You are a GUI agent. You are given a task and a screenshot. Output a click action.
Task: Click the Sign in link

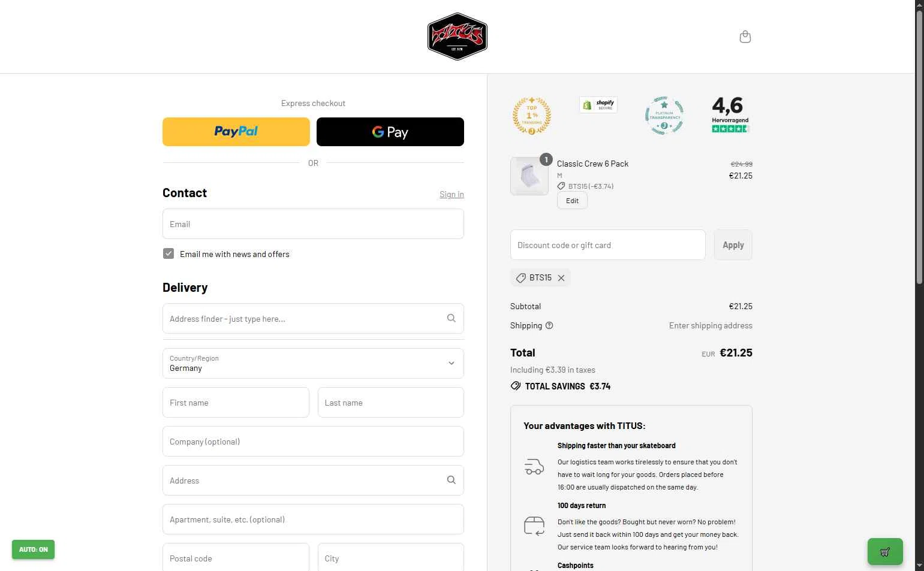coord(452,194)
